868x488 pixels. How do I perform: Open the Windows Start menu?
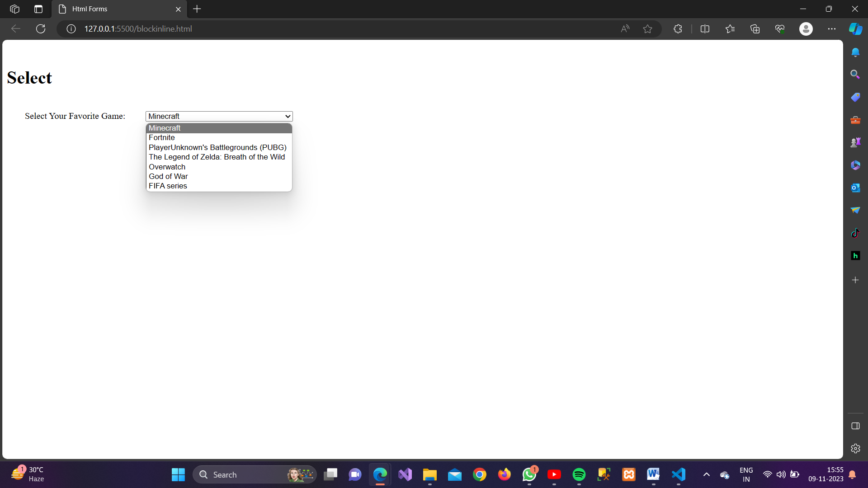click(178, 474)
